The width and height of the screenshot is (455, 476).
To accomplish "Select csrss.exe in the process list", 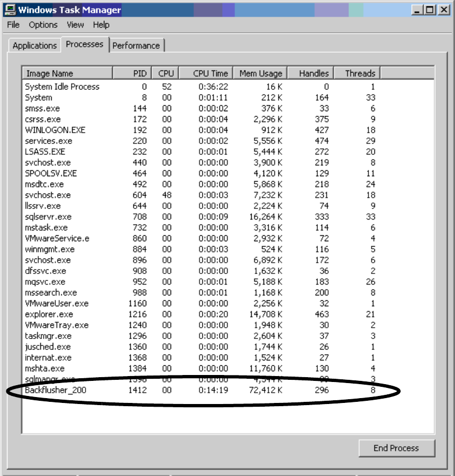I will 201,119.
